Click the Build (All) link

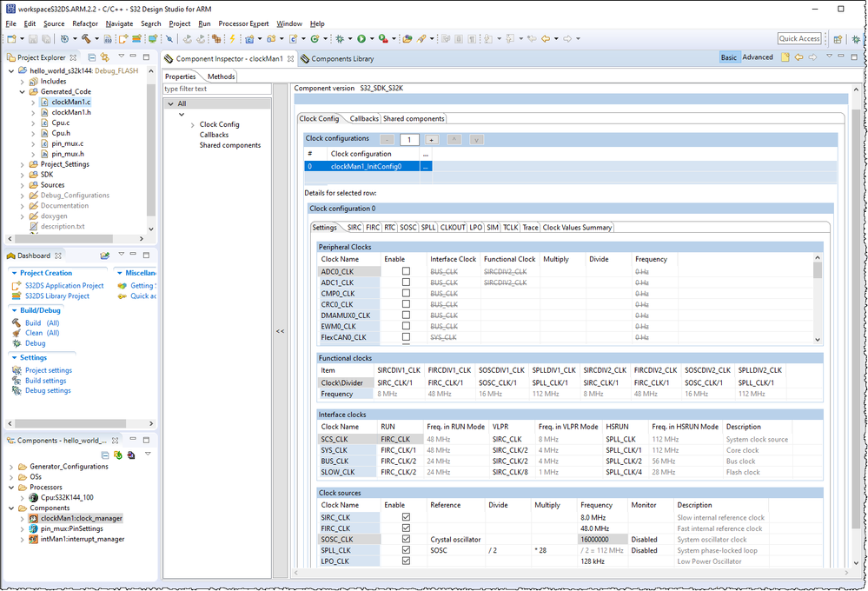tap(42, 323)
